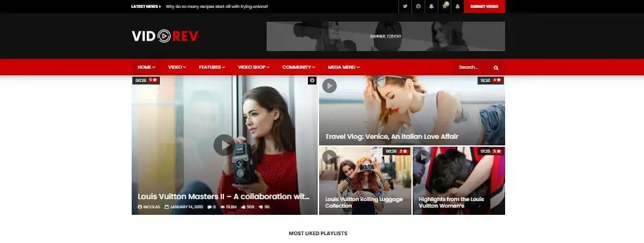Image resolution: width=644 pixels, height=243 pixels.
Task: Play the Travel Vlog Venice video
Action: pos(330,86)
